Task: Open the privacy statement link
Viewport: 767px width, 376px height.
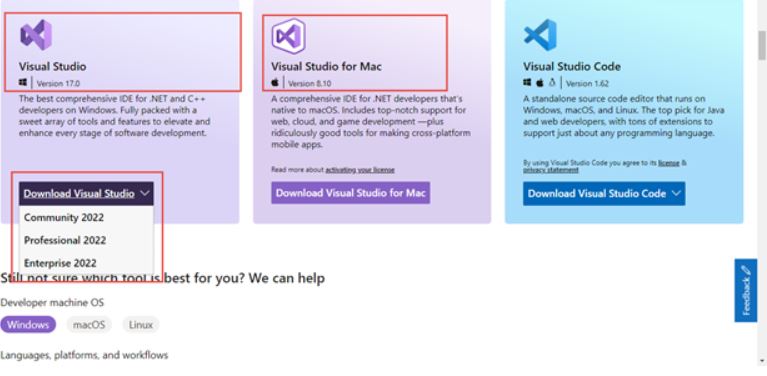Action: pyautogui.click(x=551, y=170)
